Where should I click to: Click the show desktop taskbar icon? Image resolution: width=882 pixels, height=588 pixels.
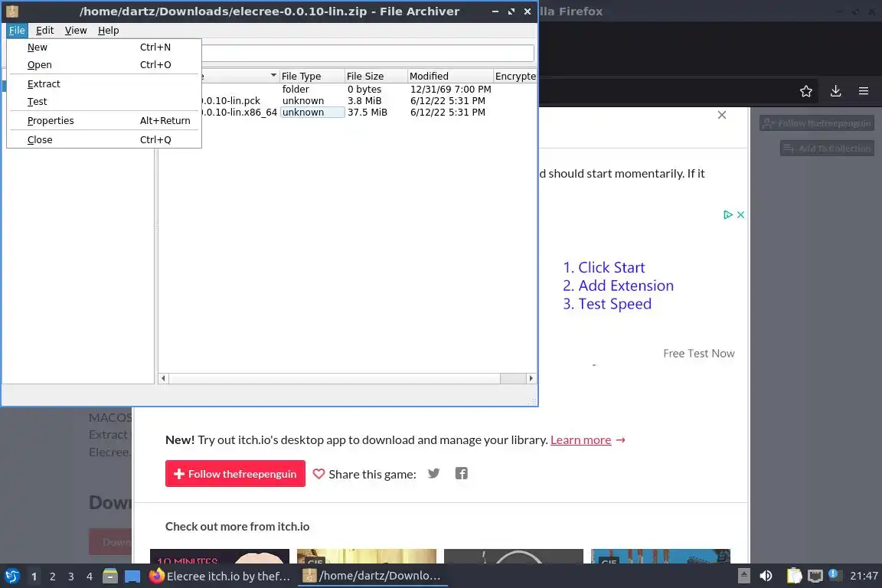(132, 577)
